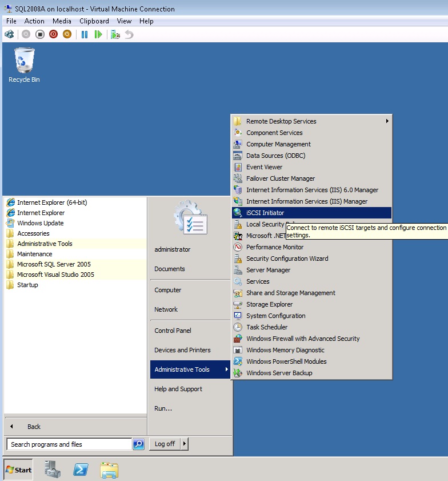Click the Start button
The height and width of the screenshot is (481, 448).
[x=18, y=470]
